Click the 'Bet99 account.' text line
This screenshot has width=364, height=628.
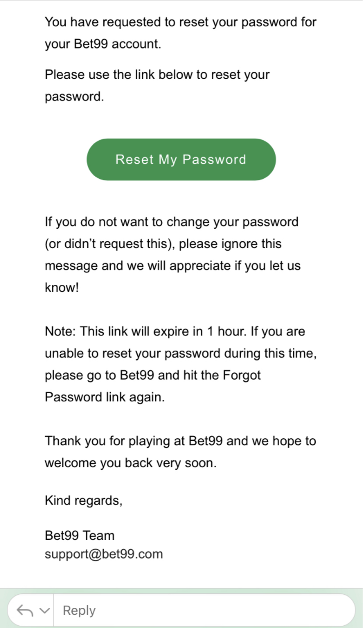click(103, 44)
